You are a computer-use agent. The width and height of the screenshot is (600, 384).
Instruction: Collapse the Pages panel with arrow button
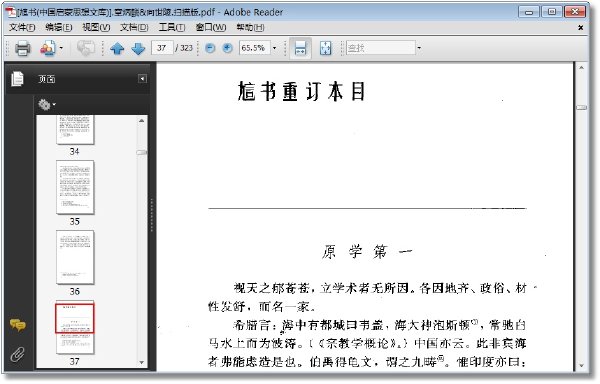tap(142, 79)
